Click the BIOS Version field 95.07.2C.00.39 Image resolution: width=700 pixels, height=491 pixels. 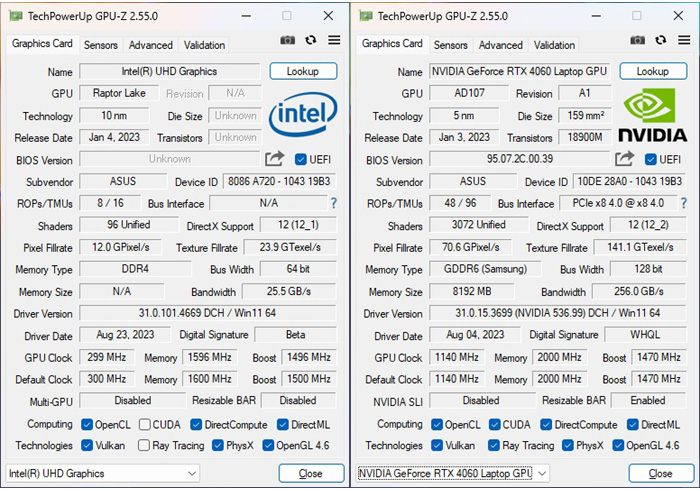click(520, 159)
